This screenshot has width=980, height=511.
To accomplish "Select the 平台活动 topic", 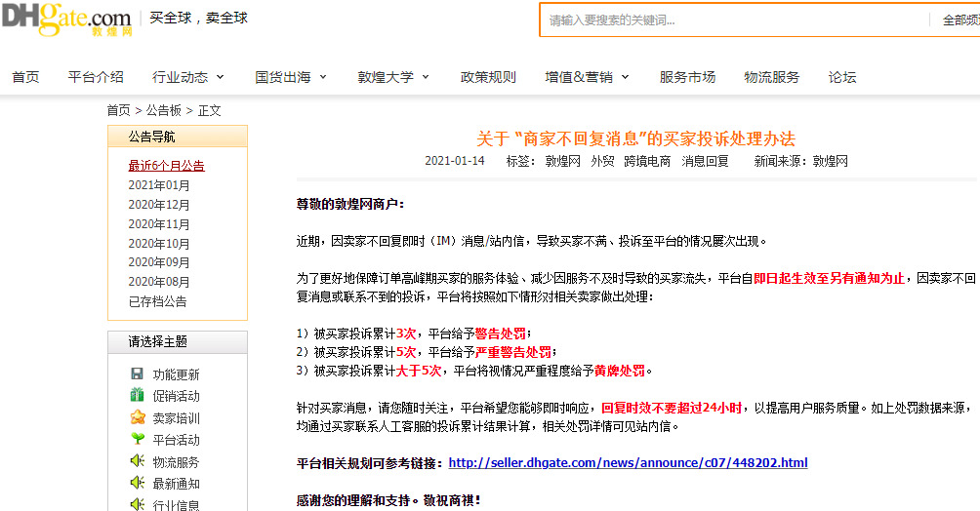I will [x=177, y=440].
